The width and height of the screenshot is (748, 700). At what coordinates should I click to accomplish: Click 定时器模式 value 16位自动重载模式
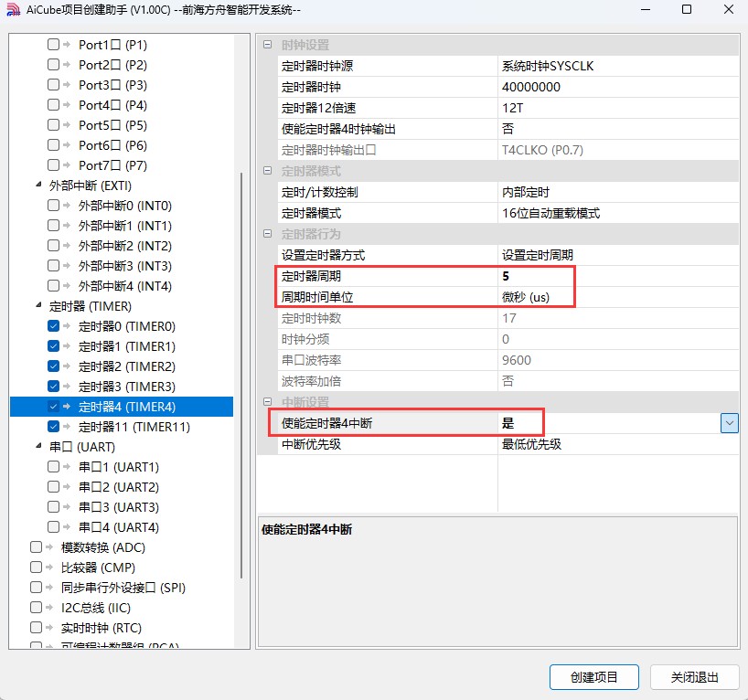pyautogui.click(x=618, y=213)
